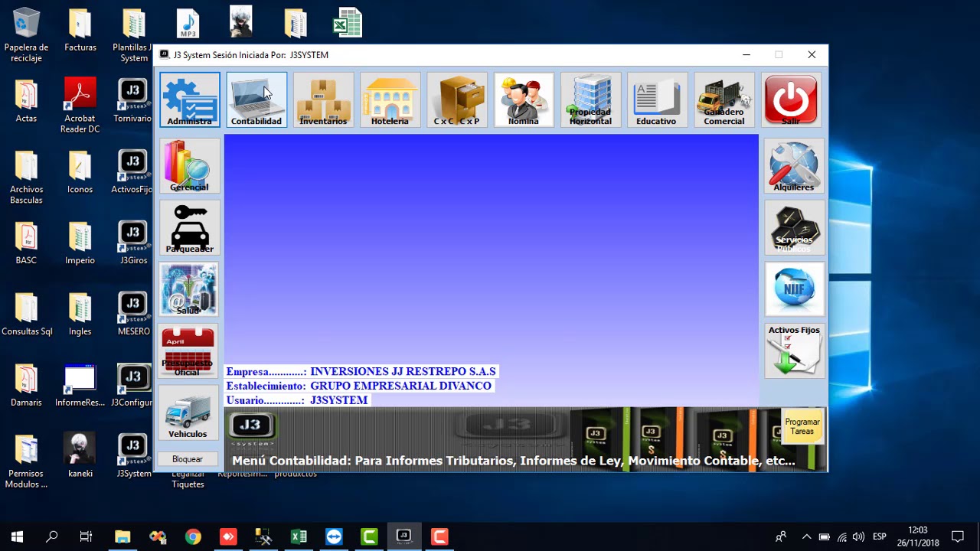Open the Hoteleria module
The image size is (980, 551).
coord(390,99)
